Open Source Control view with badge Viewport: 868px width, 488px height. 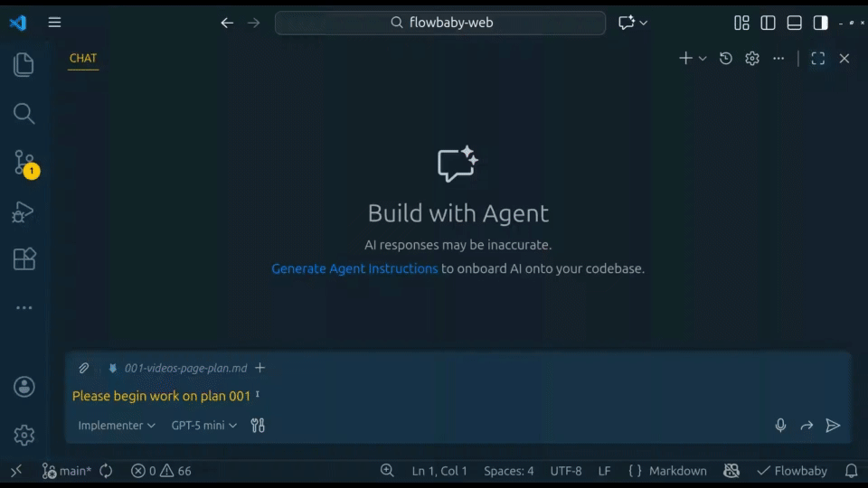coord(25,164)
